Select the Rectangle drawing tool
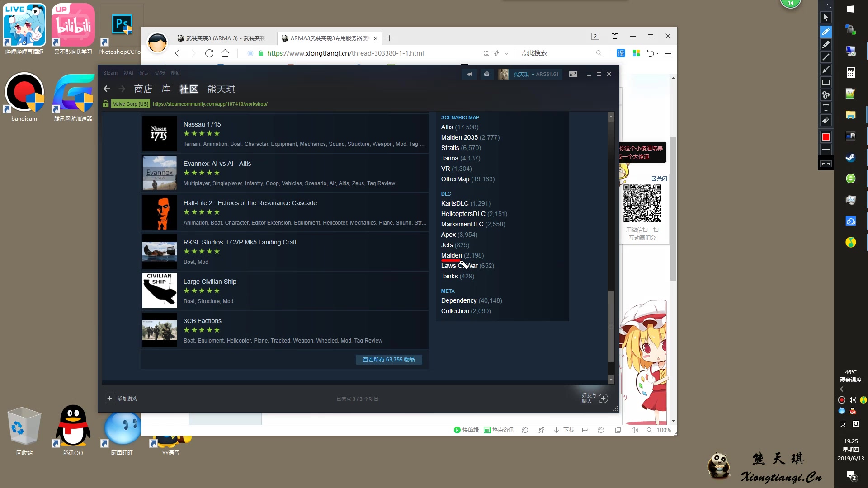 826,82
